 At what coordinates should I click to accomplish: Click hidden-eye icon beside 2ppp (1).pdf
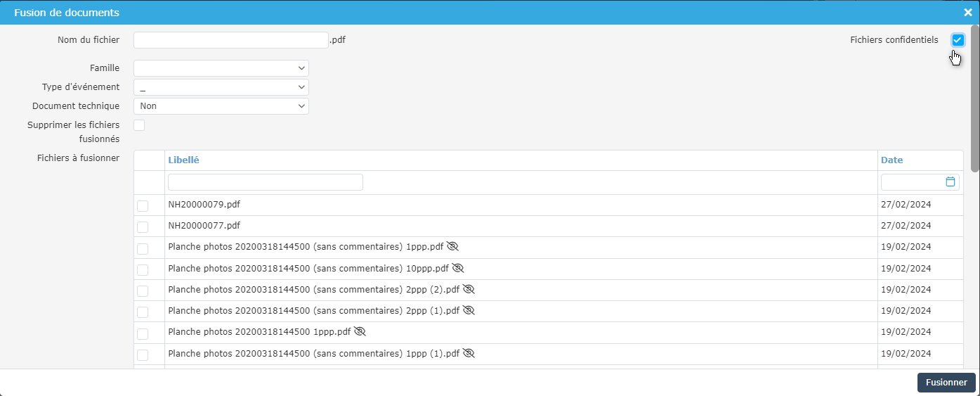click(x=469, y=310)
